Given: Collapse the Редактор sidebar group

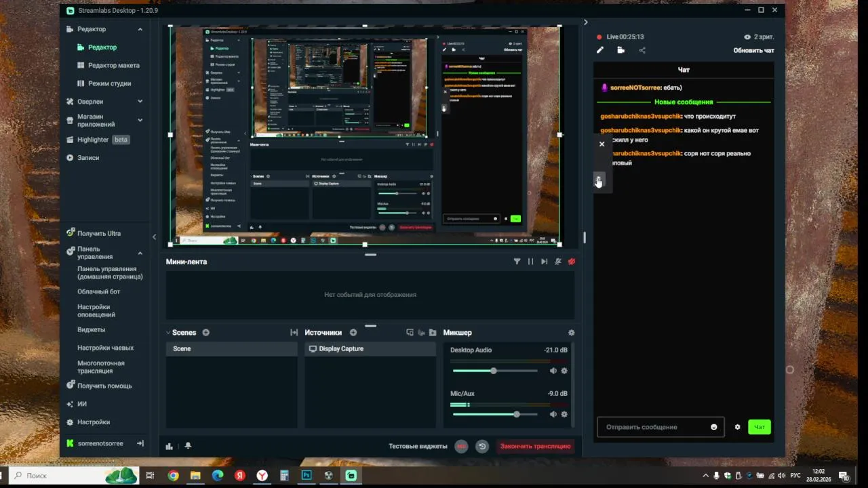Looking at the screenshot, I should pos(140,29).
